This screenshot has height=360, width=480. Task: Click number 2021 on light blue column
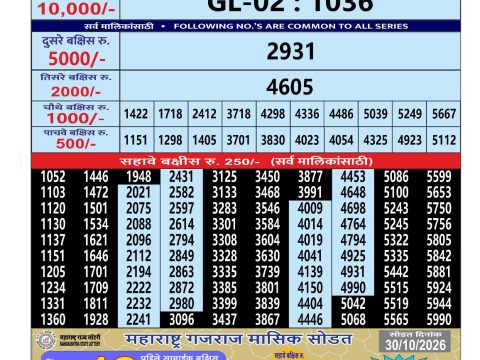[139, 192]
